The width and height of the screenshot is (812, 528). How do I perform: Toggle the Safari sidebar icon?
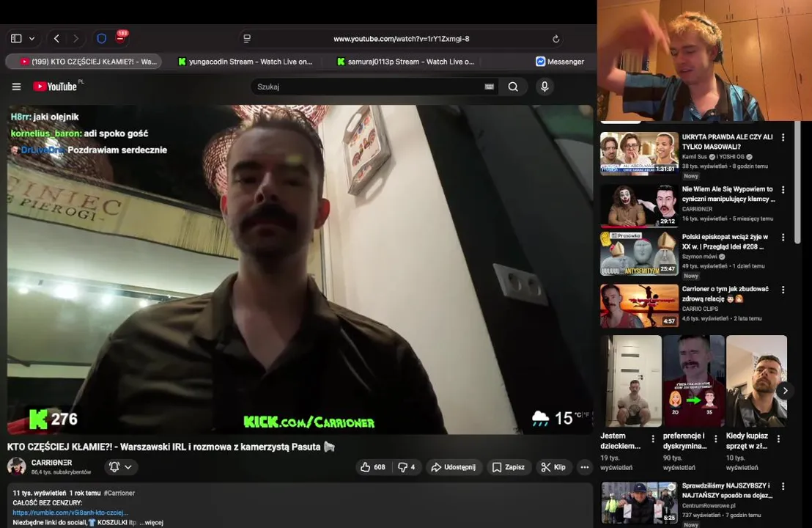pyautogui.click(x=16, y=38)
